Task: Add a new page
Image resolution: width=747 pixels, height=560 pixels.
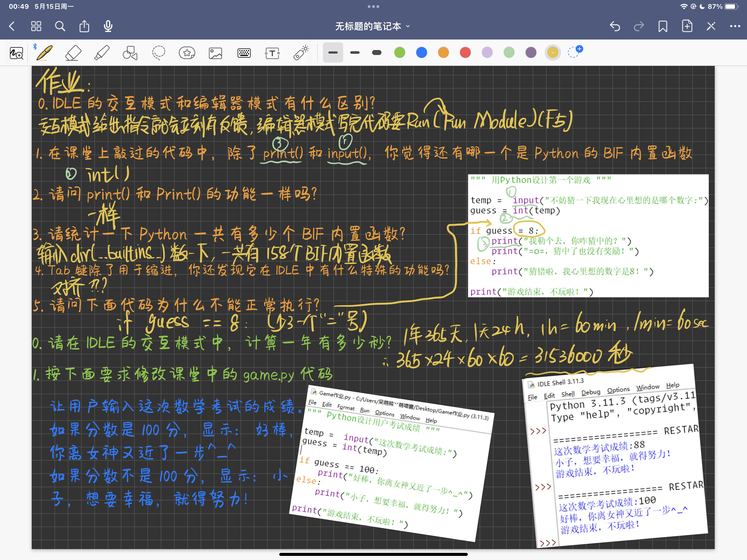Action: pos(687,26)
